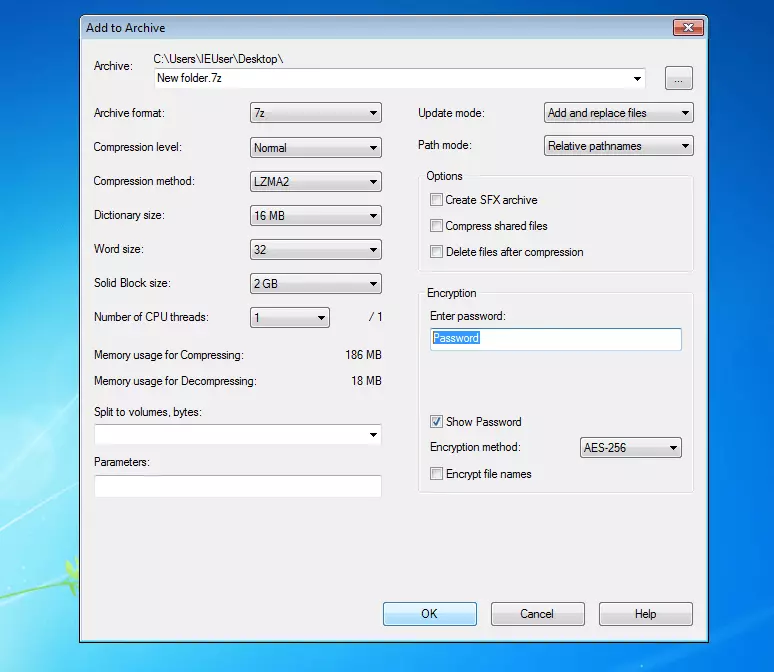Click into the Parameters text field
The height and width of the screenshot is (672, 774).
tap(237, 487)
